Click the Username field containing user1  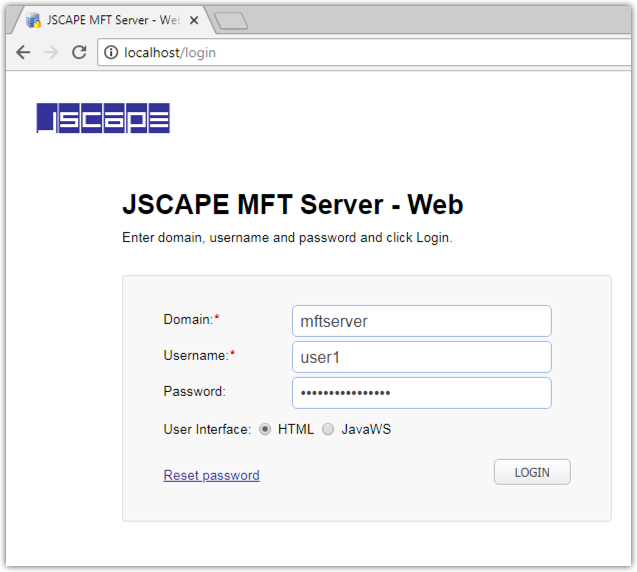point(421,357)
